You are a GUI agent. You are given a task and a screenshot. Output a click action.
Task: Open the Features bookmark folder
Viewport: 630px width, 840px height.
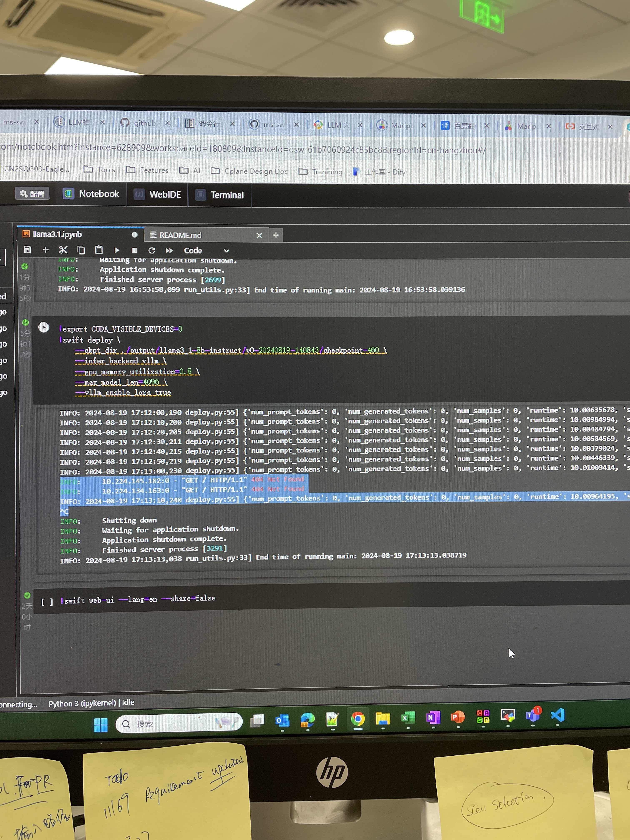pos(147,170)
